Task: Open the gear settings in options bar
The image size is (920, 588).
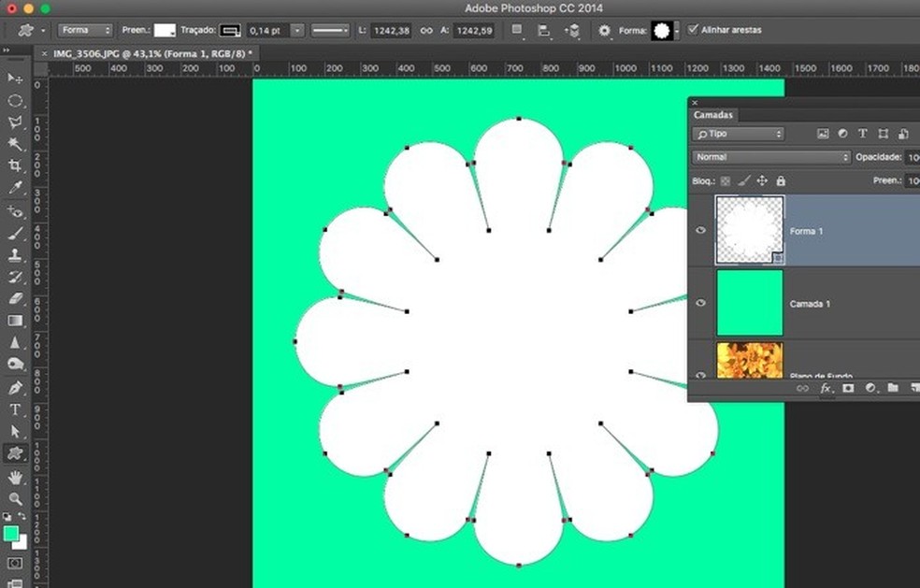Action: (x=605, y=31)
